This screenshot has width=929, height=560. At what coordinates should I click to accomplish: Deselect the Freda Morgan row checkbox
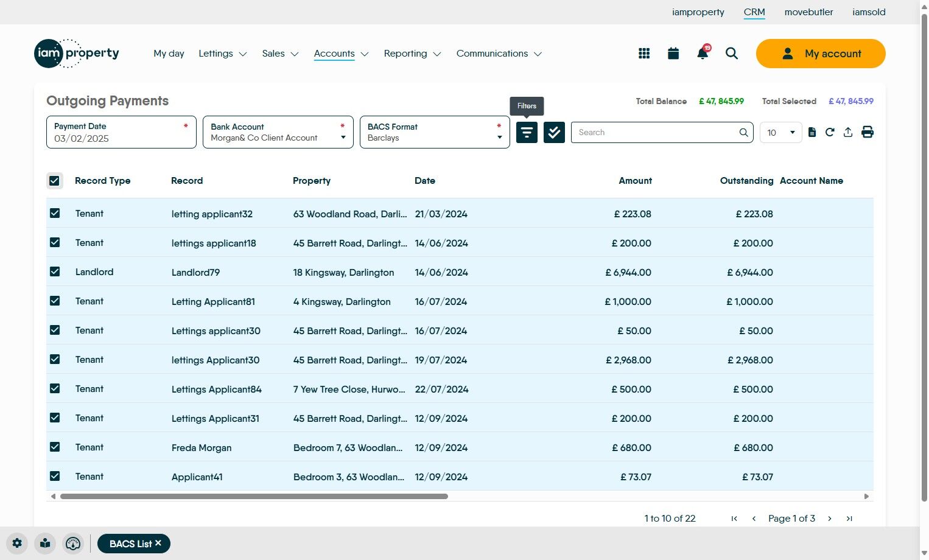[x=55, y=447]
